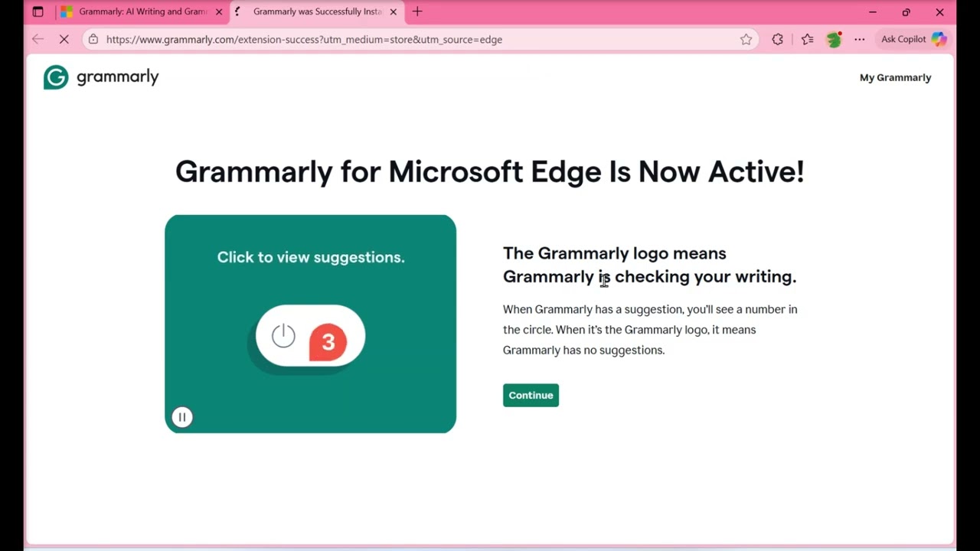Stop loading the current page
This screenshot has width=980, height=551.
click(64, 39)
